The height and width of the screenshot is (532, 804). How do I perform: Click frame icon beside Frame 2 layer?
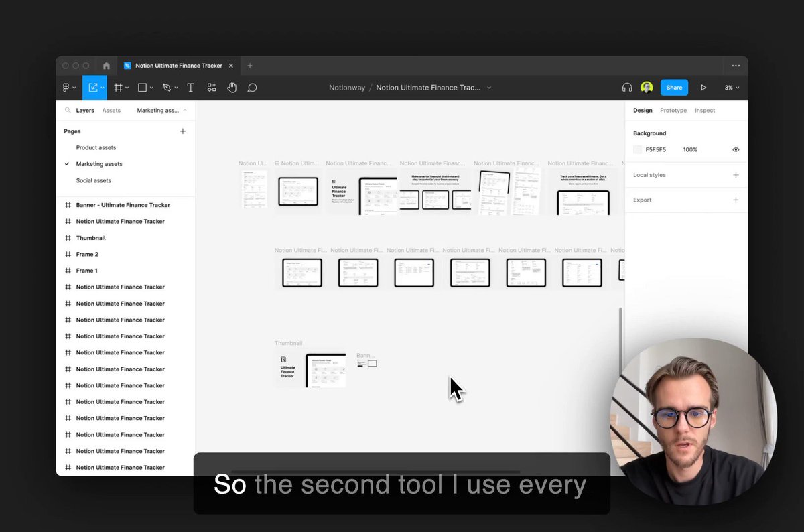pos(68,255)
